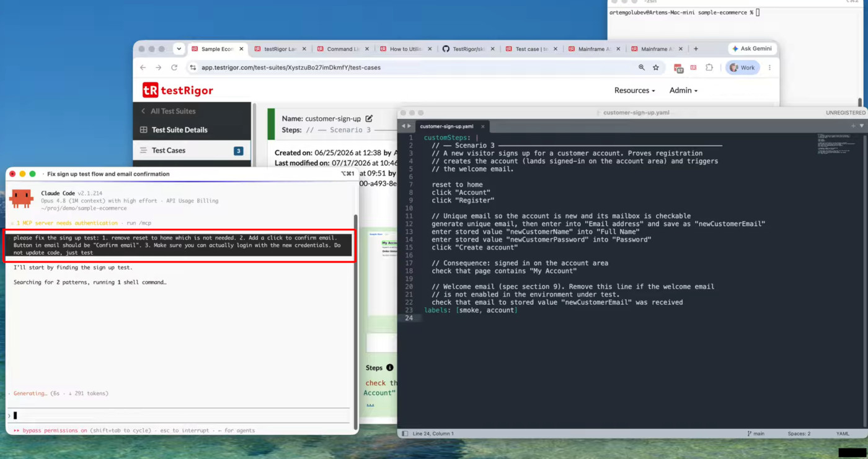This screenshot has height=459, width=868.
Task: Switch to Command Line Chrome tab
Action: (343, 49)
